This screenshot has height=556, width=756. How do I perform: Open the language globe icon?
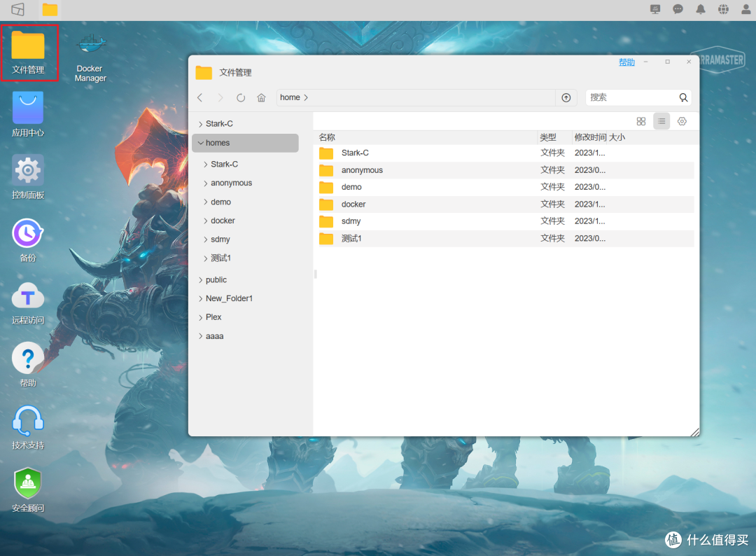[723, 9]
